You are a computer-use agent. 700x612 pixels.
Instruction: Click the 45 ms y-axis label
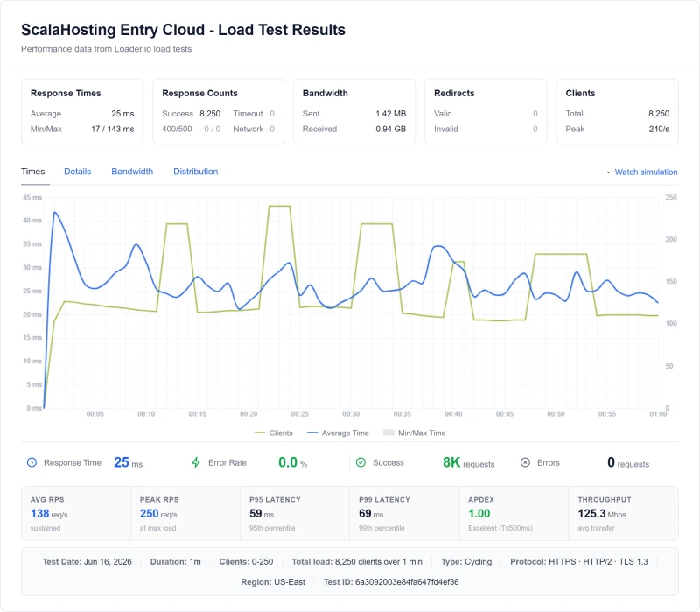[x=32, y=197]
